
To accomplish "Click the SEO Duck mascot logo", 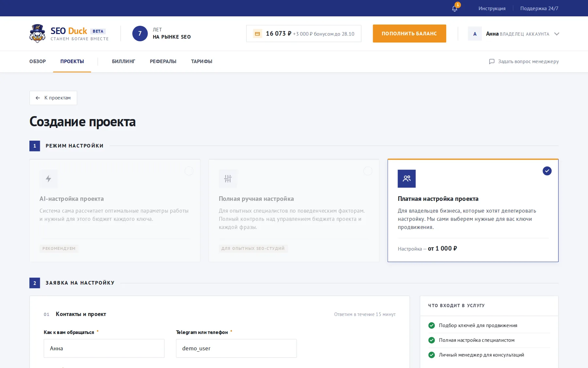I will (x=38, y=33).
